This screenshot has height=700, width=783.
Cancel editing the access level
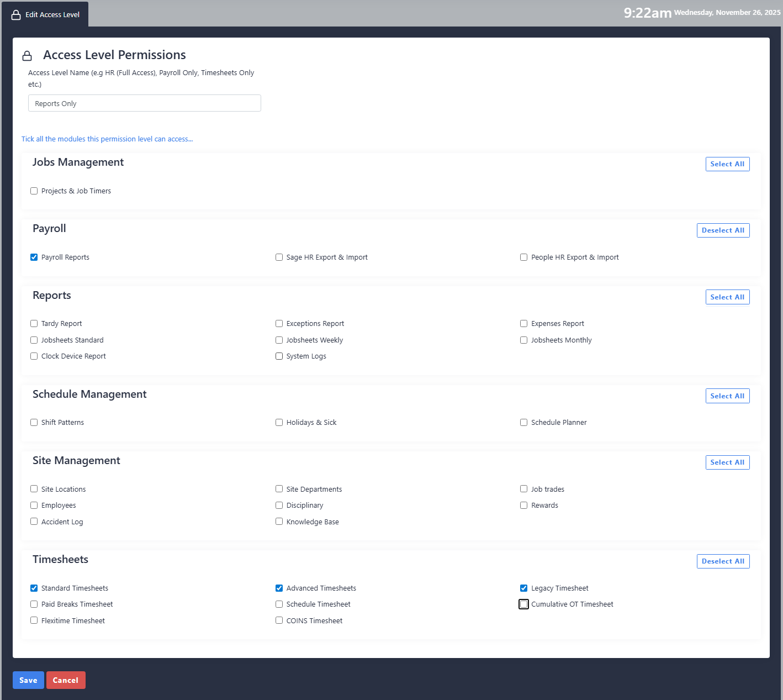[x=66, y=680]
